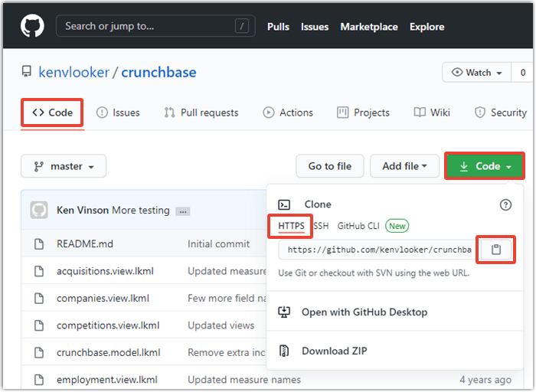Image resolution: width=536 pixels, height=392 pixels.
Task: Select the Code repository tab
Action: [52, 113]
